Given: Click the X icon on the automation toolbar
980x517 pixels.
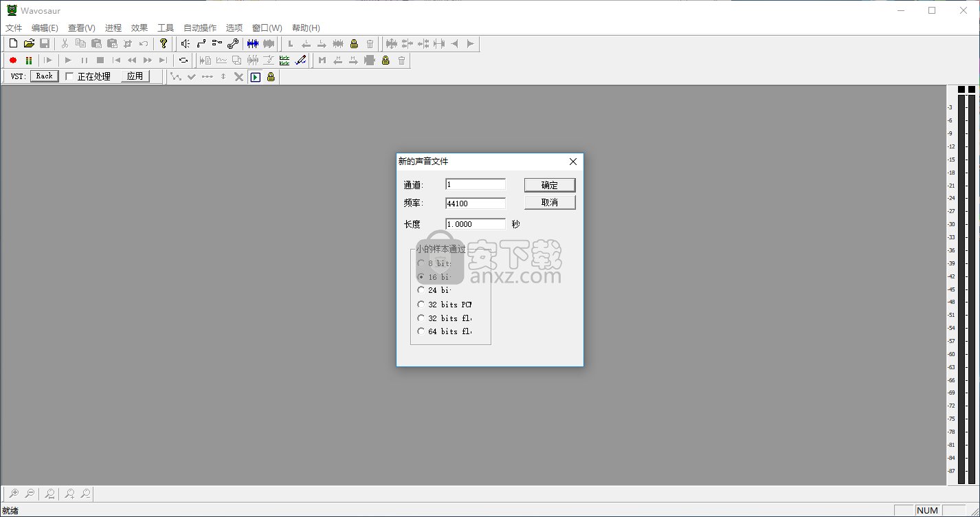Looking at the screenshot, I should (239, 77).
